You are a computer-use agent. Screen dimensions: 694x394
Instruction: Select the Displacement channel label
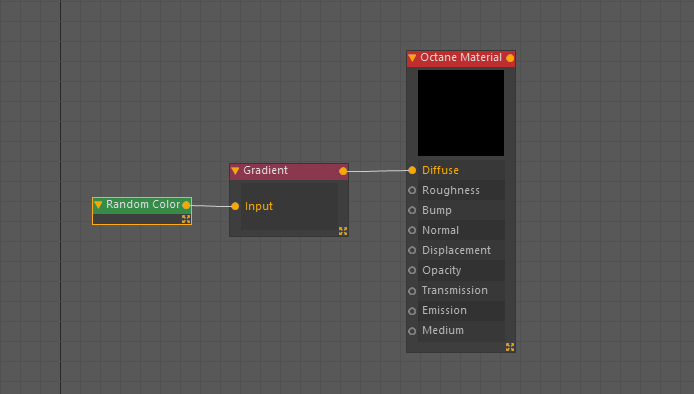pyautogui.click(x=456, y=250)
